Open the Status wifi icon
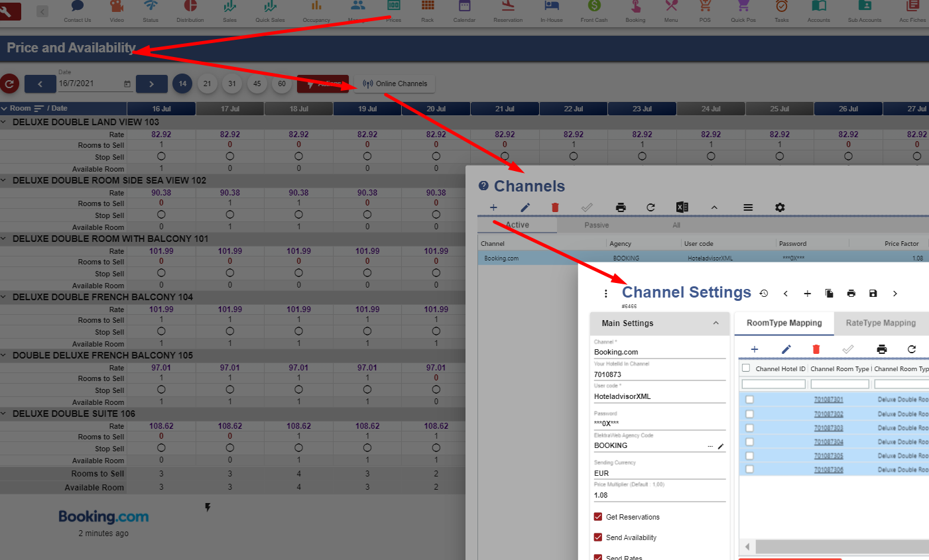This screenshot has width=929, height=560. (x=151, y=7)
